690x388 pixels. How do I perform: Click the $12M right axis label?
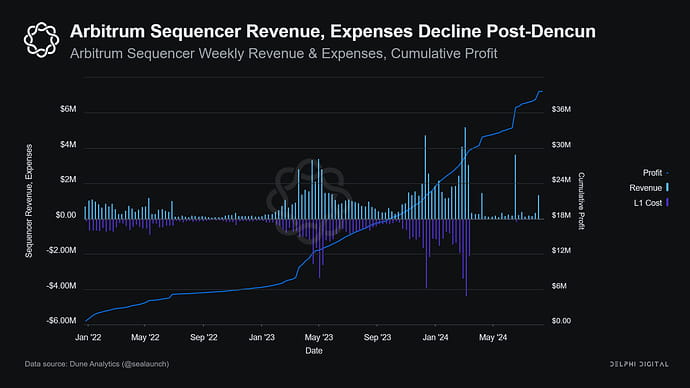click(x=561, y=250)
